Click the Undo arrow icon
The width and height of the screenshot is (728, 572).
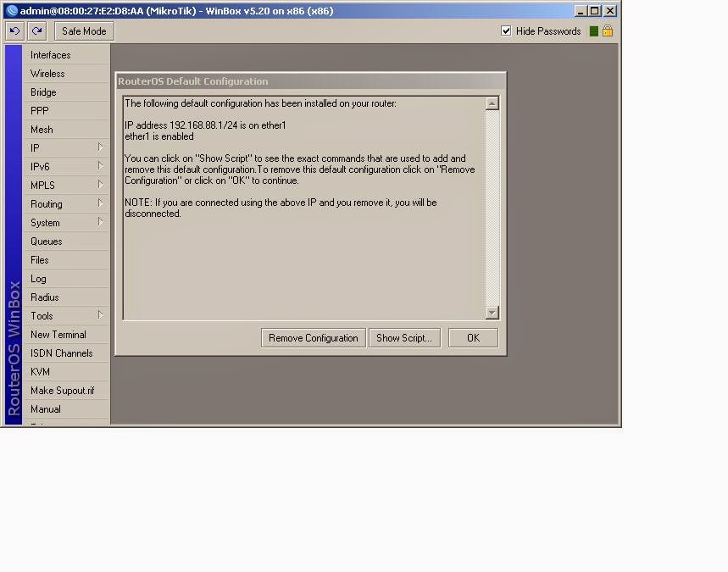click(x=14, y=31)
